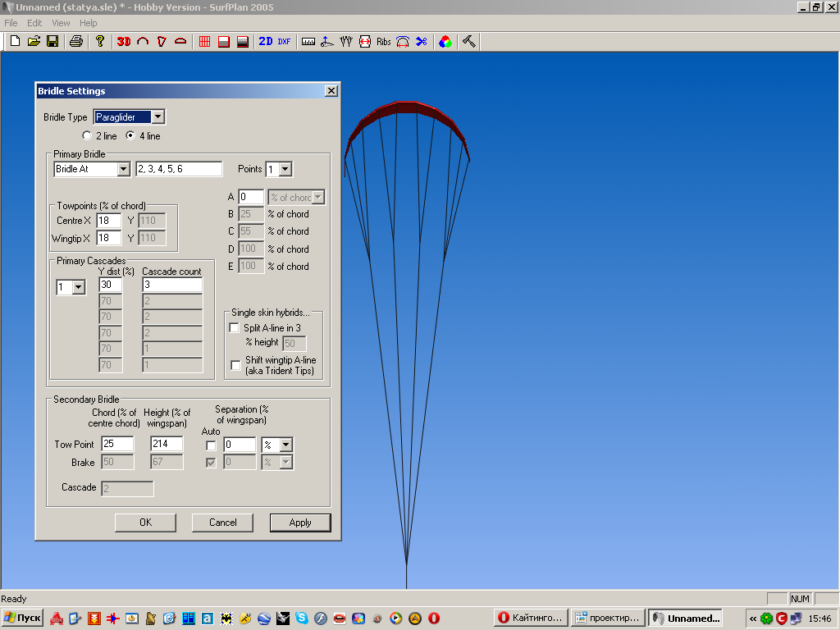Select the 2 line radio button
This screenshot has width=840, height=630.
tap(88, 136)
